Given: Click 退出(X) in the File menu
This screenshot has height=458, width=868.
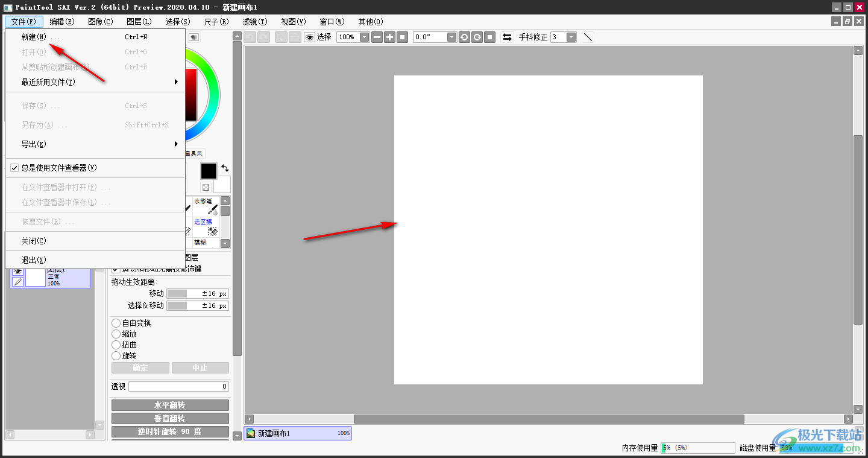Looking at the screenshot, I should click(95, 260).
